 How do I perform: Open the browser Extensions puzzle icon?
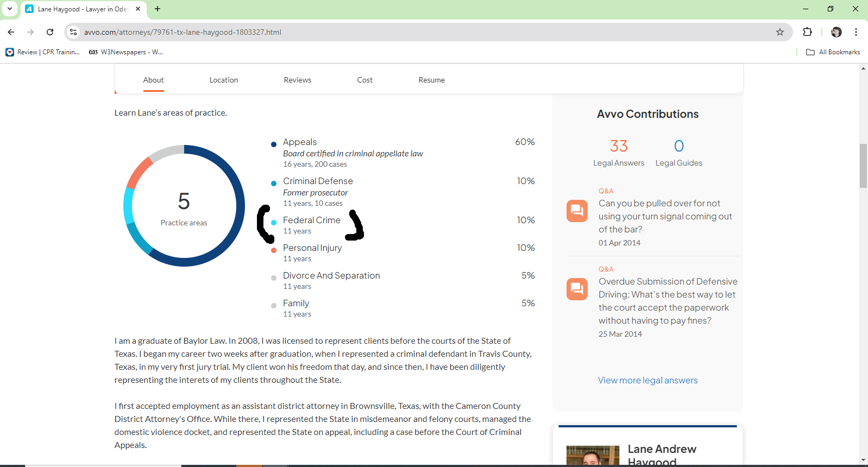coord(807,32)
